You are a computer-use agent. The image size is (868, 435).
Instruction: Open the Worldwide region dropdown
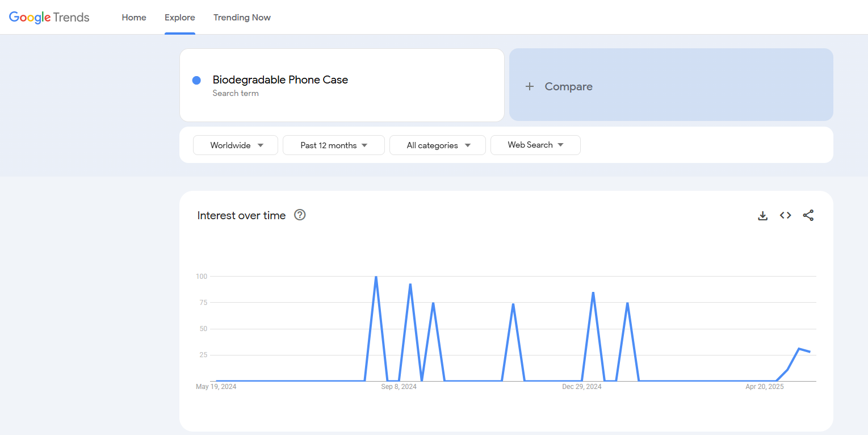236,145
